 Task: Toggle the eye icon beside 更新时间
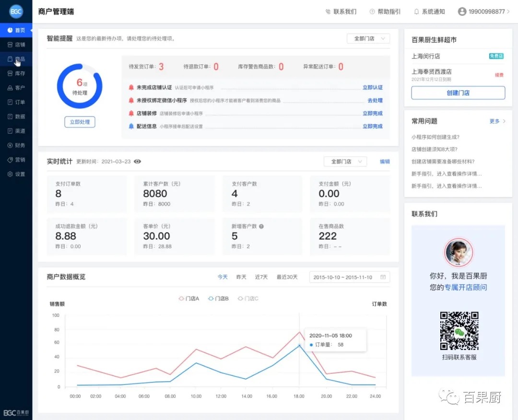[138, 162]
